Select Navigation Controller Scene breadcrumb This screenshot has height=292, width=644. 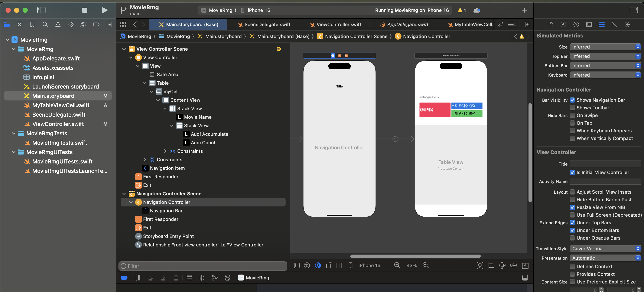pos(352,36)
